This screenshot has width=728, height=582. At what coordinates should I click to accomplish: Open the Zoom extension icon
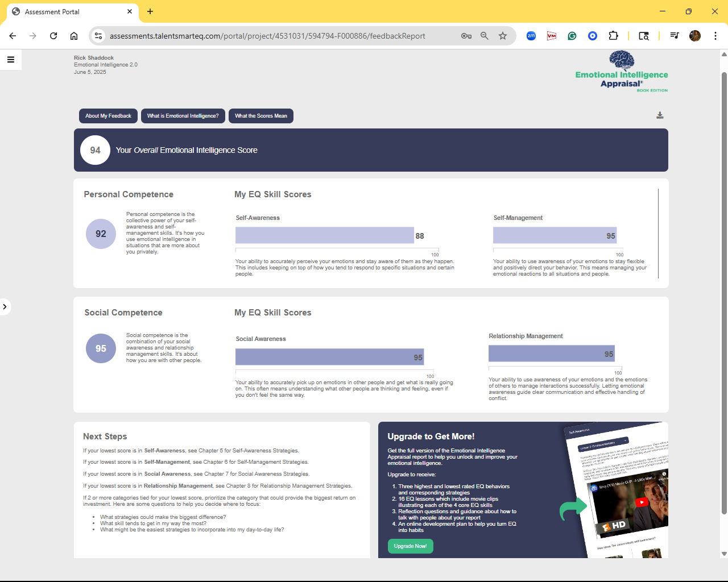click(x=531, y=36)
